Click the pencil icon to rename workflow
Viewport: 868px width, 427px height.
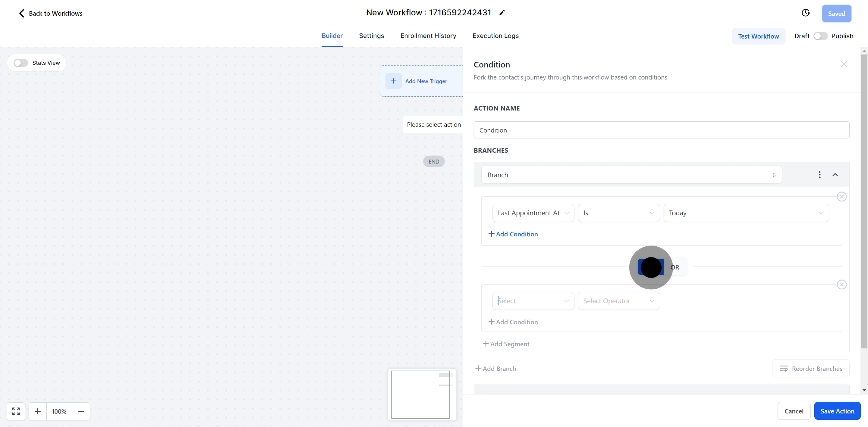tap(502, 13)
